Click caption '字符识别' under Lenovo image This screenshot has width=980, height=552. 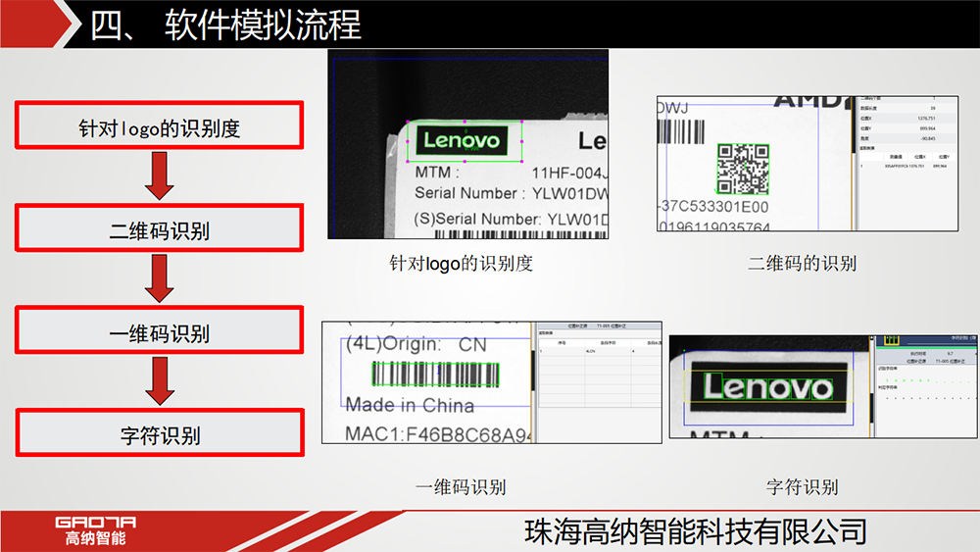[x=803, y=487]
